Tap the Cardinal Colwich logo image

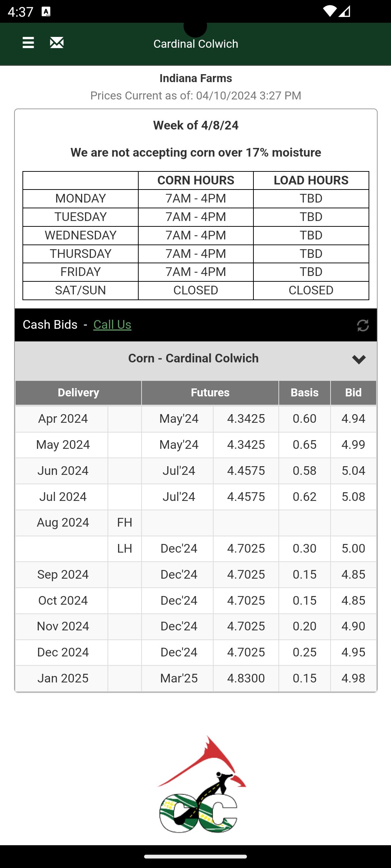point(201,785)
